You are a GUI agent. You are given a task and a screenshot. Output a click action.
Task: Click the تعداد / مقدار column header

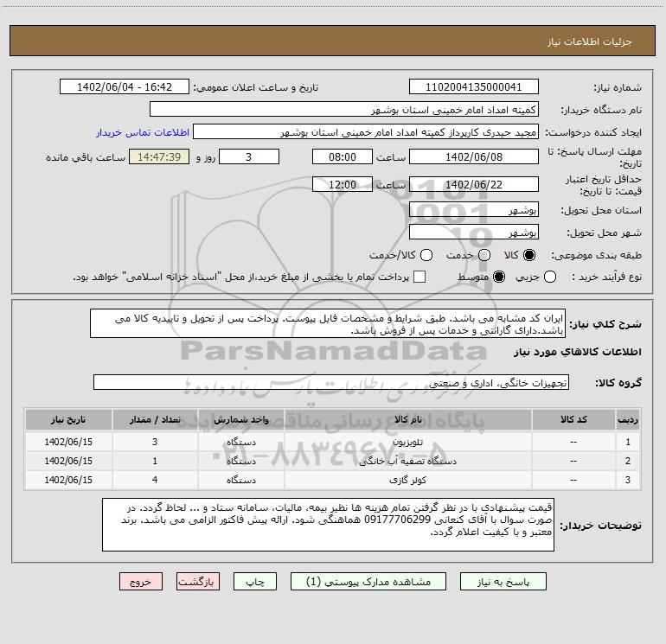coord(155,419)
